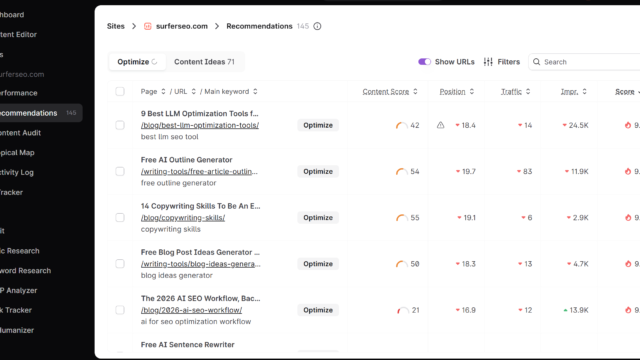
Task: Click green up arrow beside 13.9K impressions
Action: [565, 310]
